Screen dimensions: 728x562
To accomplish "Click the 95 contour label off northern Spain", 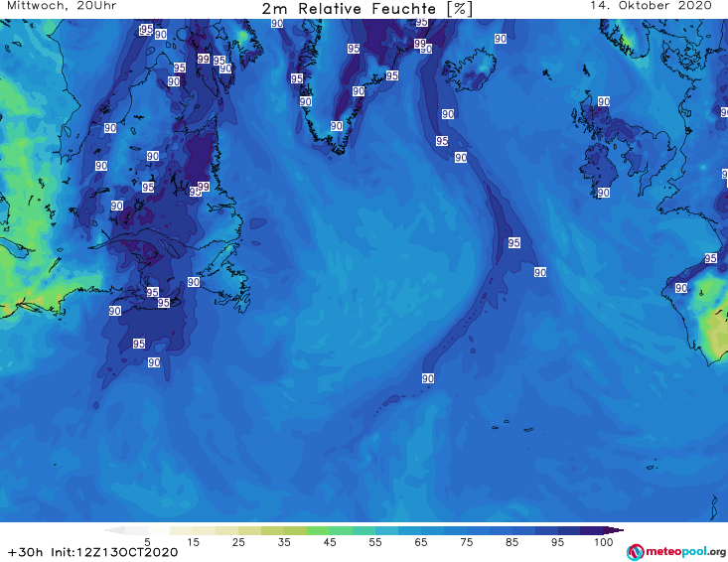I will 711,258.
